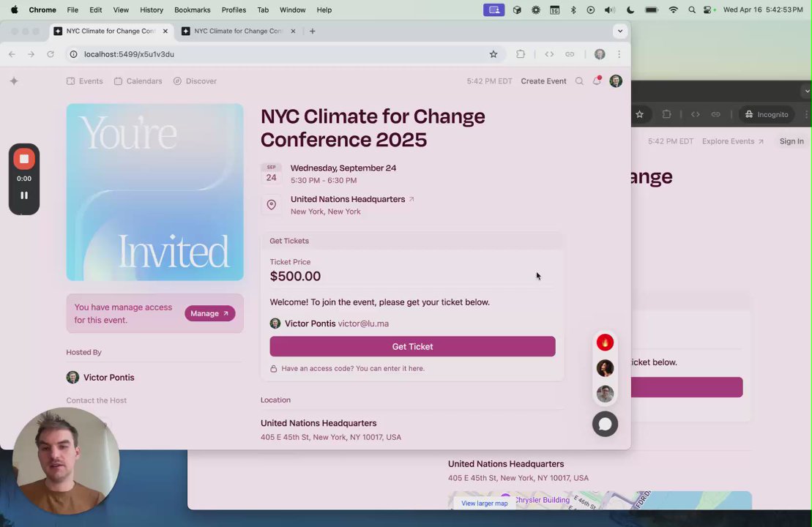The image size is (812, 527).
Task: Open new browser tab
Action: coord(312,31)
